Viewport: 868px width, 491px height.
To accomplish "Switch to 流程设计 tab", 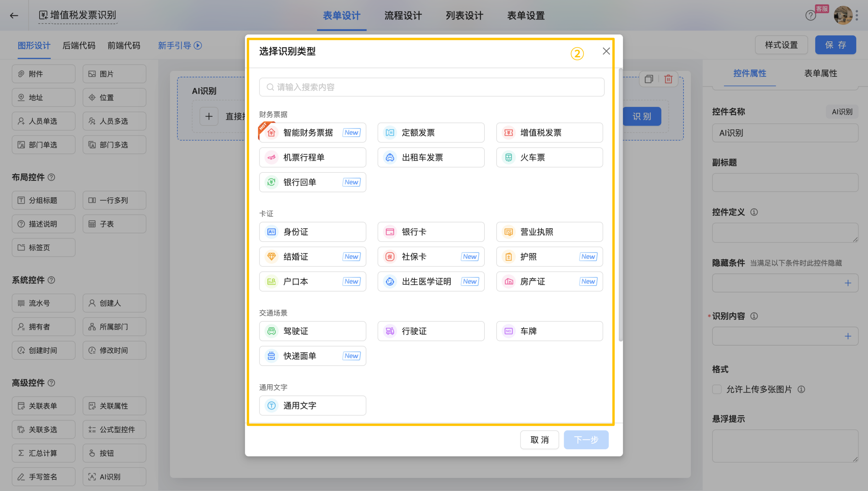I will point(403,16).
